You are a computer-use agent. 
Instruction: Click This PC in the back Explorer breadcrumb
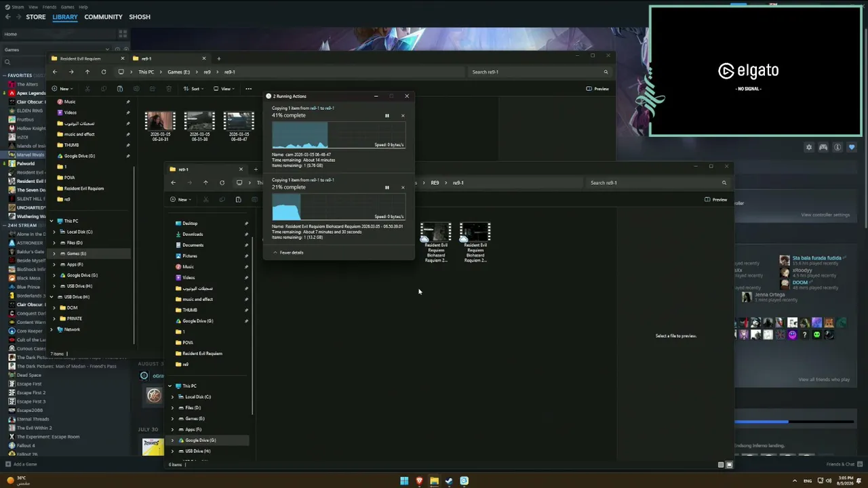(x=146, y=72)
